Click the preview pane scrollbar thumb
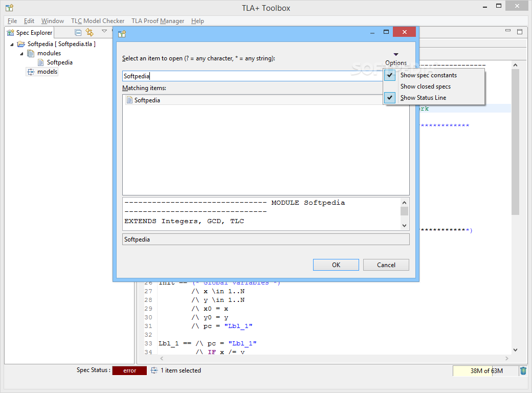 click(404, 211)
